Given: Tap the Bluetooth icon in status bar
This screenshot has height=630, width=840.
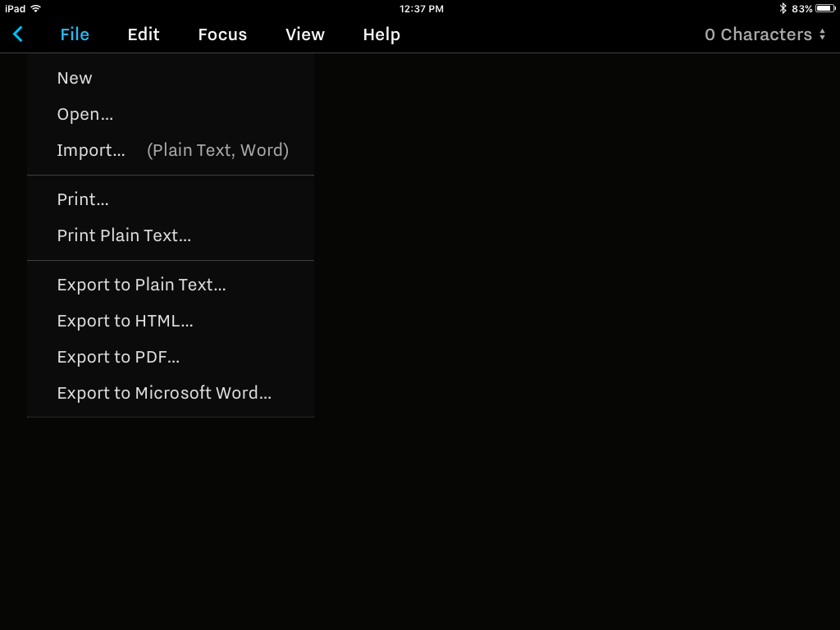Looking at the screenshot, I should pos(783,8).
